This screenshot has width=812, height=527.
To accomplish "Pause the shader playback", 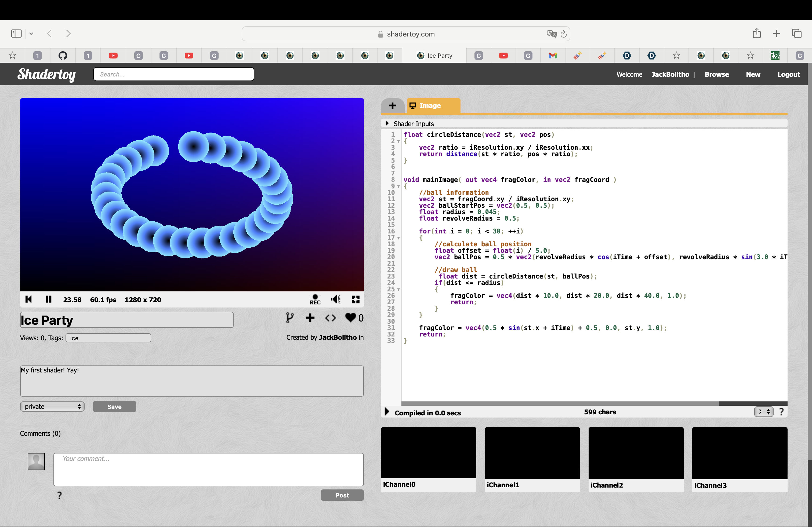I will tap(48, 299).
